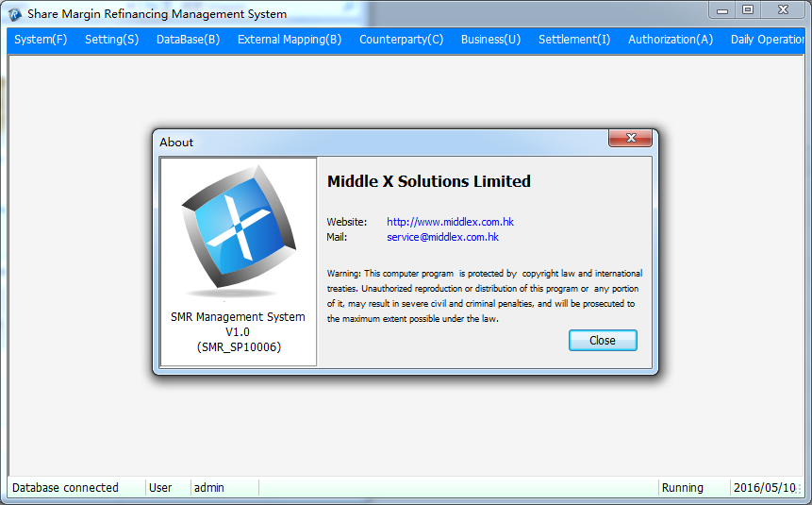Screen dimensions: 812x505
Task: Click the User label in status bar
Action: pos(160,488)
